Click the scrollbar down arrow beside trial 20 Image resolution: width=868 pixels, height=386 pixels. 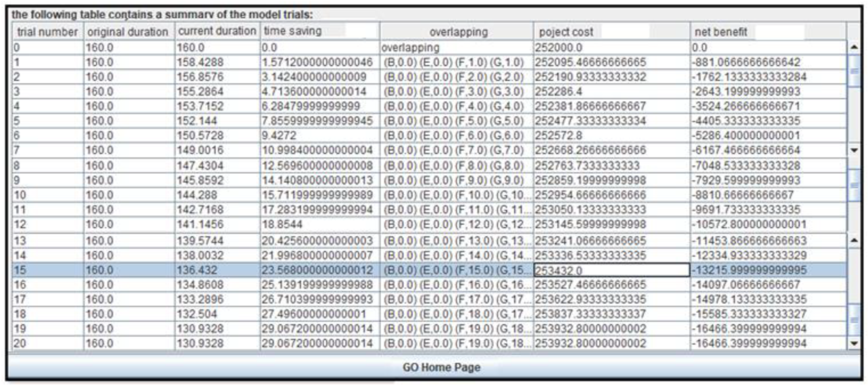coord(853,343)
